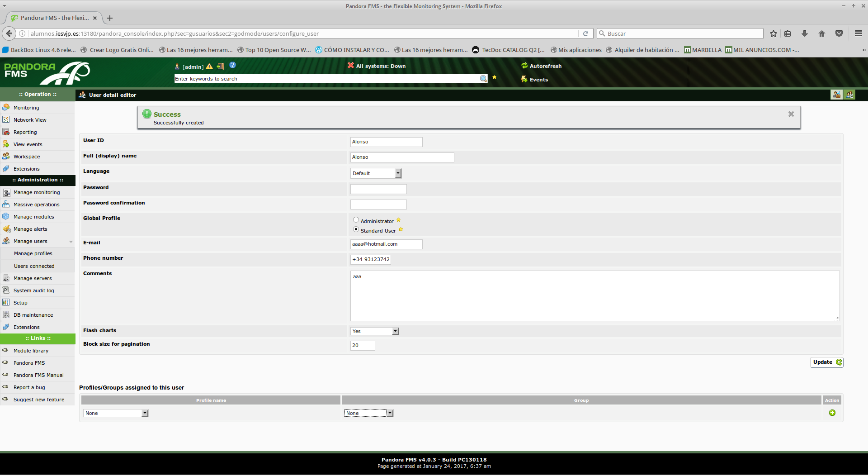Open the Flash charts dropdown
Image resolution: width=868 pixels, height=476 pixels.
374,332
